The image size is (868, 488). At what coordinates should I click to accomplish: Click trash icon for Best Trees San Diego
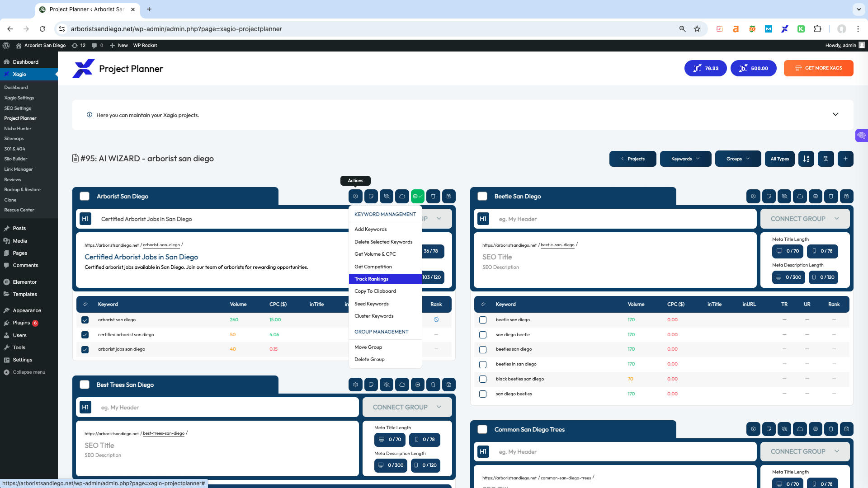tap(433, 385)
